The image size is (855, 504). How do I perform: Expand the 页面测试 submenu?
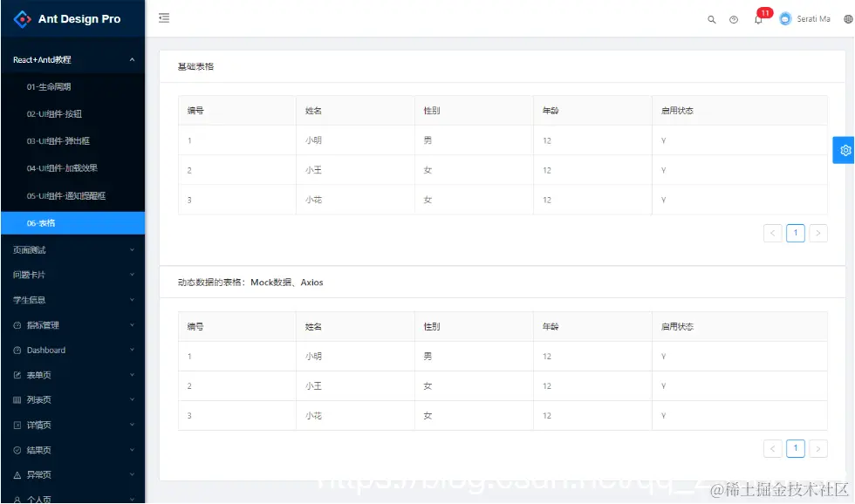(132, 249)
